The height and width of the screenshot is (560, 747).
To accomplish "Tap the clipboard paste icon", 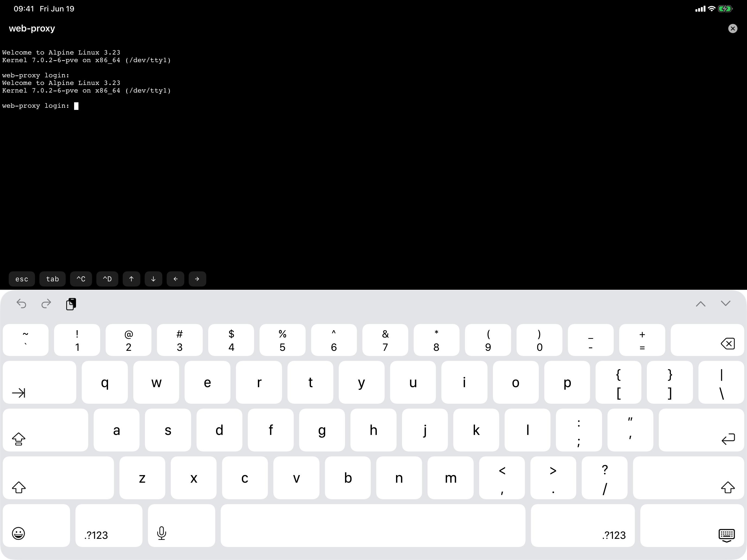I will coord(71,304).
